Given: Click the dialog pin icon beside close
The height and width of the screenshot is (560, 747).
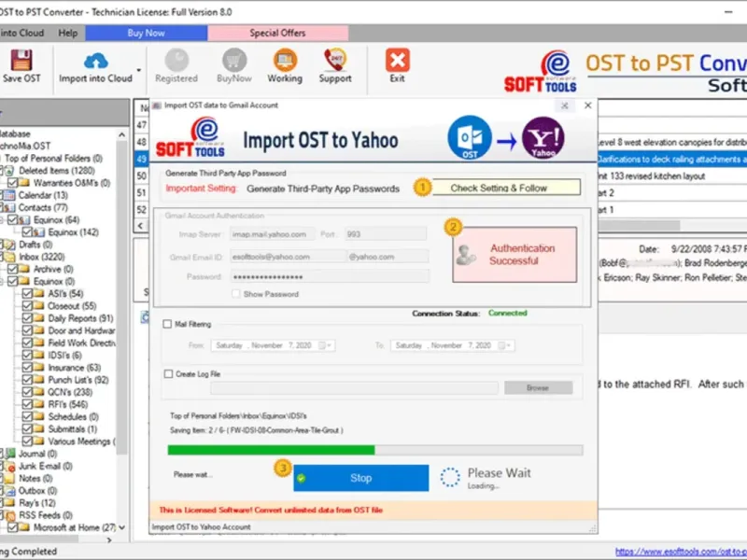Looking at the screenshot, I should 565,105.
